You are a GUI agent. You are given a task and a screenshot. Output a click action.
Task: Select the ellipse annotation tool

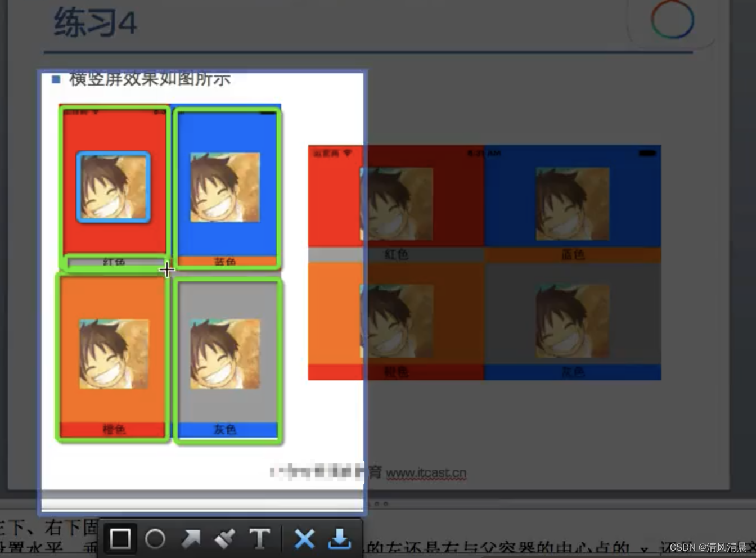[x=155, y=539]
